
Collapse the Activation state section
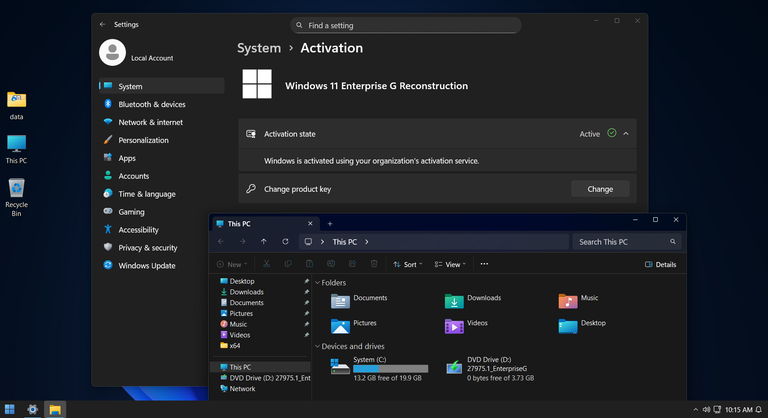[x=626, y=133]
